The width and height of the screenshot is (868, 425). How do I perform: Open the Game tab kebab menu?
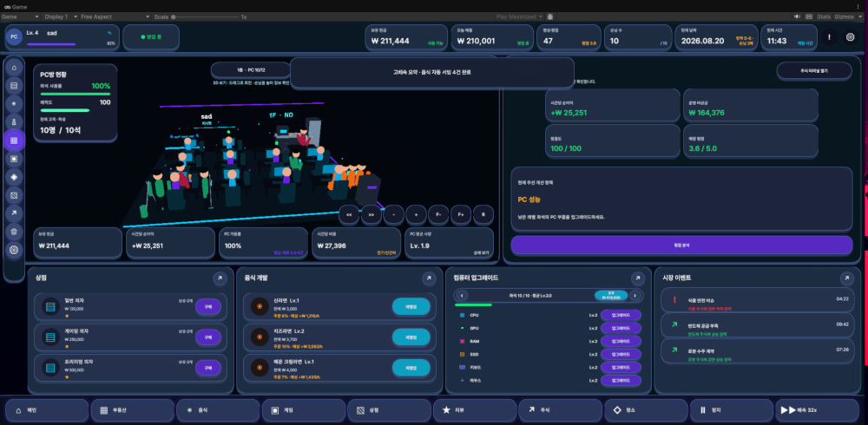[x=859, y=6]
